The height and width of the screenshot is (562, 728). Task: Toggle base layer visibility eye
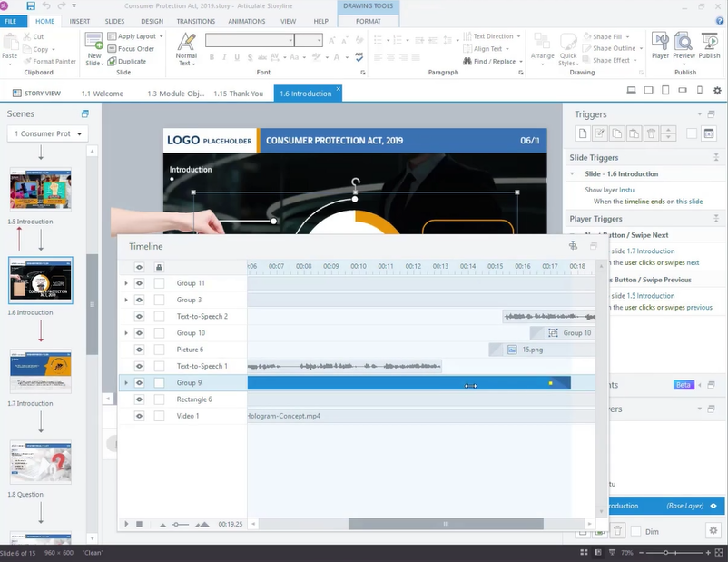pos(713,506)
